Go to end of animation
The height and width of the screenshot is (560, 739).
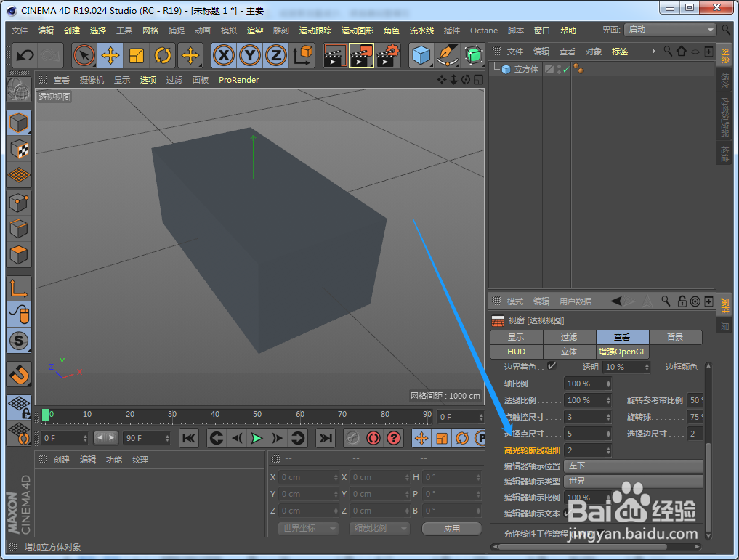pos(326,439)
